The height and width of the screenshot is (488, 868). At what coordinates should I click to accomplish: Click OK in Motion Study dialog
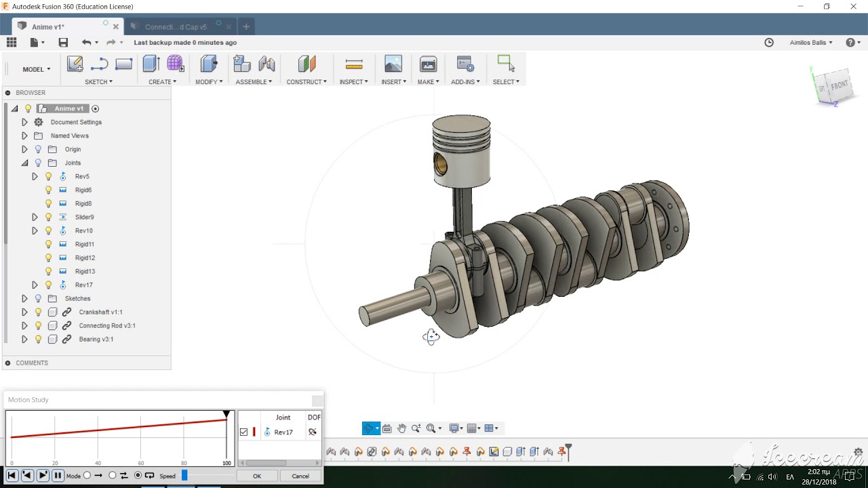(x=257, y=476)
